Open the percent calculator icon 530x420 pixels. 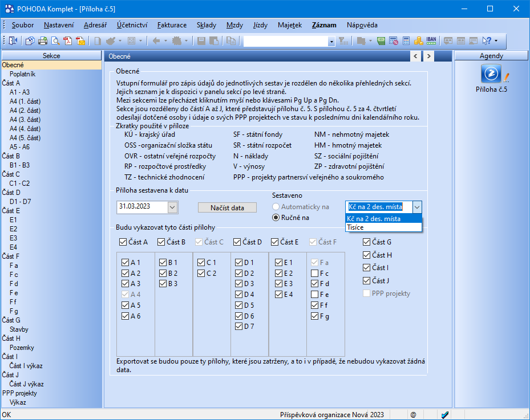click(394, 41)
